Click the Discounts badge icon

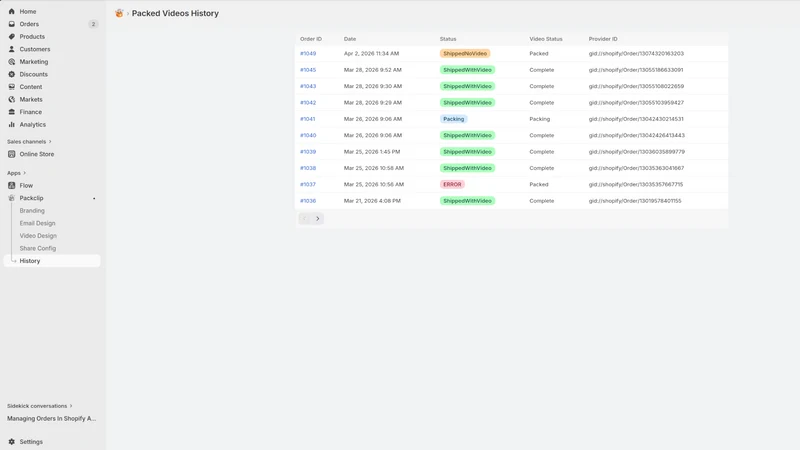click(x=12, y=74)
